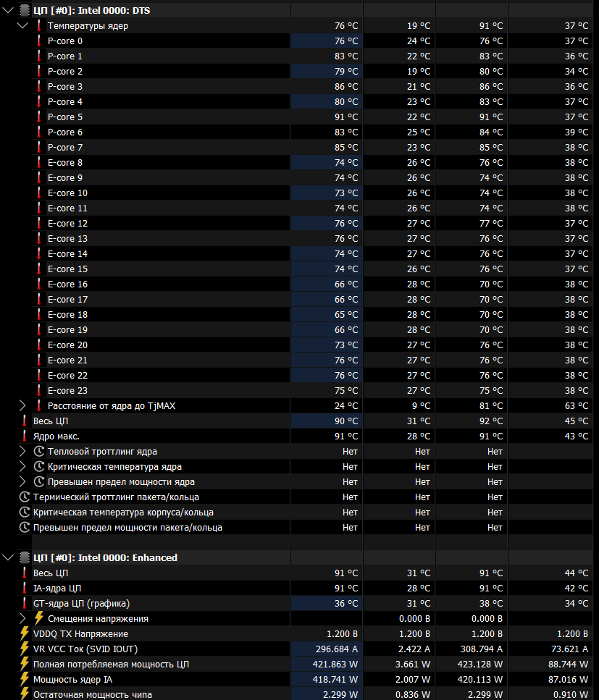
Task: Click thermometer icon next to Температуры ядер
Action: pyautogui.click(x=39, y=25)
